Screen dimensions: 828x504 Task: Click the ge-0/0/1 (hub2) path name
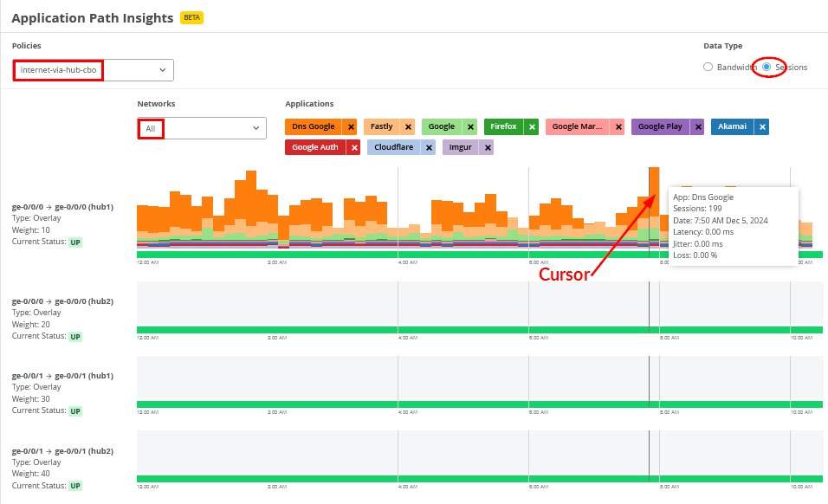point(62,451)
